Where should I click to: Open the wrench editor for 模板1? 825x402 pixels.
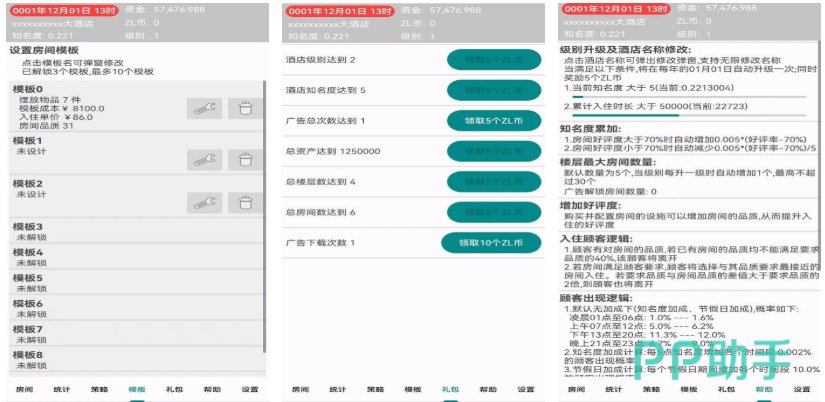(203, 158)
